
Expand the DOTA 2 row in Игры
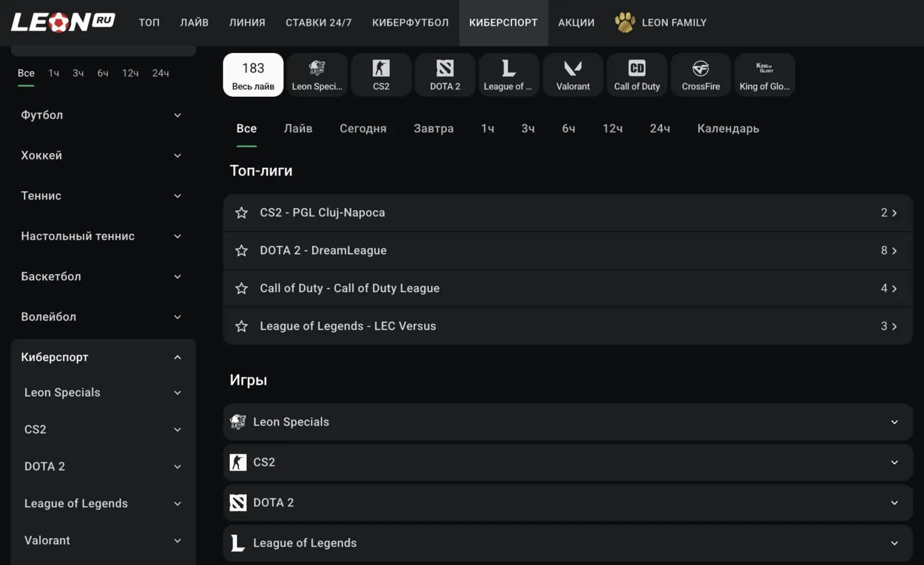click(895, 502)
